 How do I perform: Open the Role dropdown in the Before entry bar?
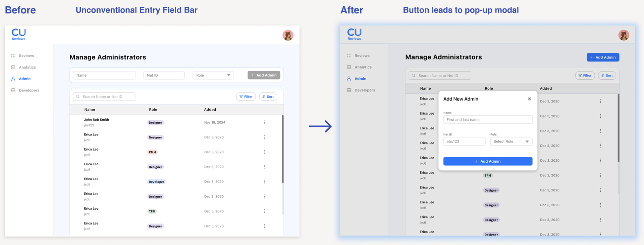coord(213,75)
